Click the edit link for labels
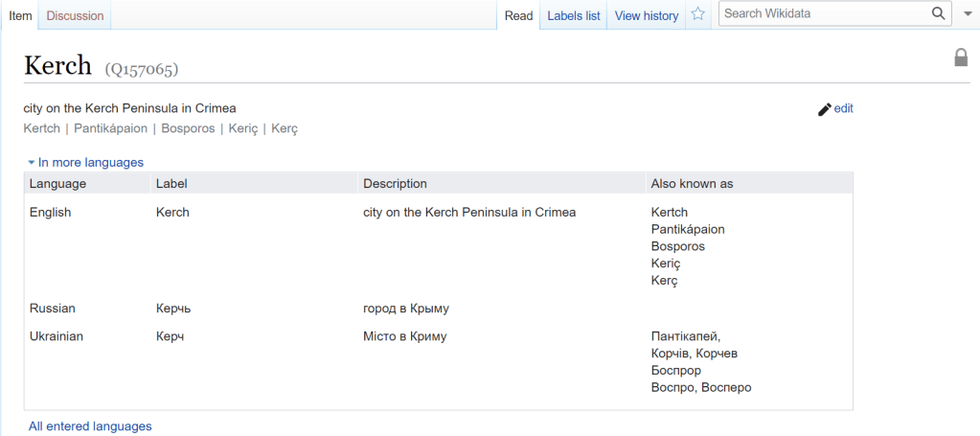The width and height of the screenshot is (980, 436). point(843,108)
